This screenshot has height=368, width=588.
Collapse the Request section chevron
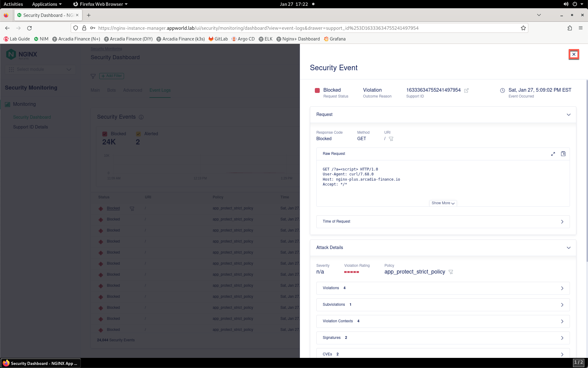tap(569, 115)
